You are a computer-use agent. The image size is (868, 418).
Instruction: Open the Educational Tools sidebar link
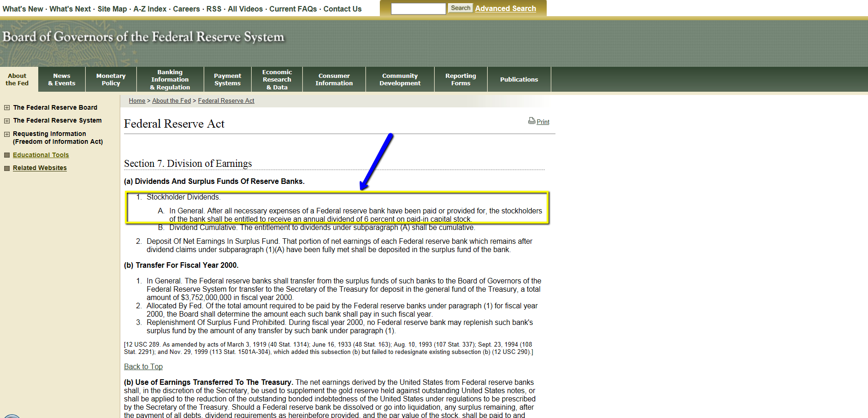point(41,155)
